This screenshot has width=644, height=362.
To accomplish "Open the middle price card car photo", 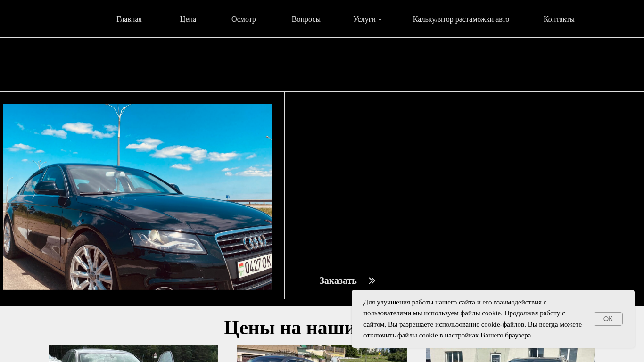I will coord(322,354).
